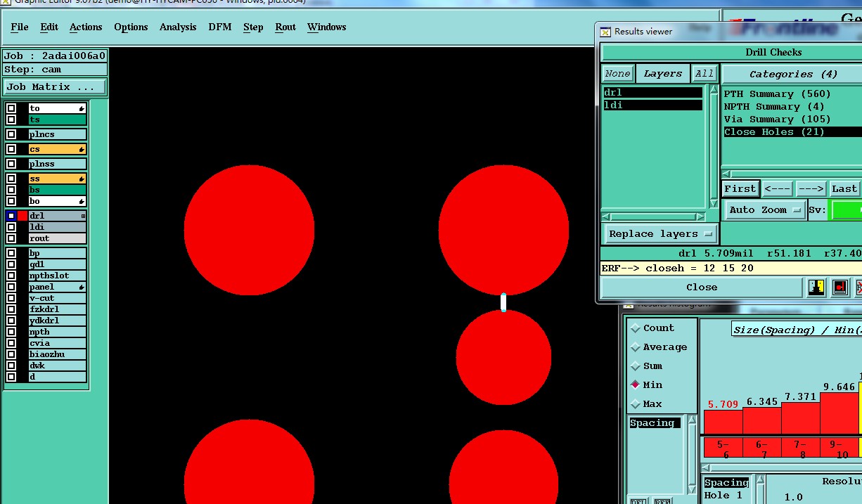Click the None button in the Layers filter
This screenshot has width=862, height=504.
617,73
